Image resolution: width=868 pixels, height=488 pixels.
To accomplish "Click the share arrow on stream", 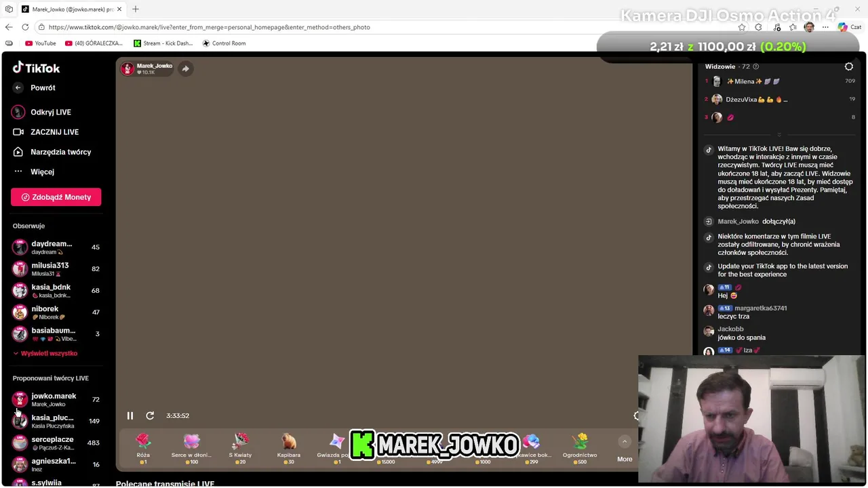I will pyautogui.click(x=185, y=68).
